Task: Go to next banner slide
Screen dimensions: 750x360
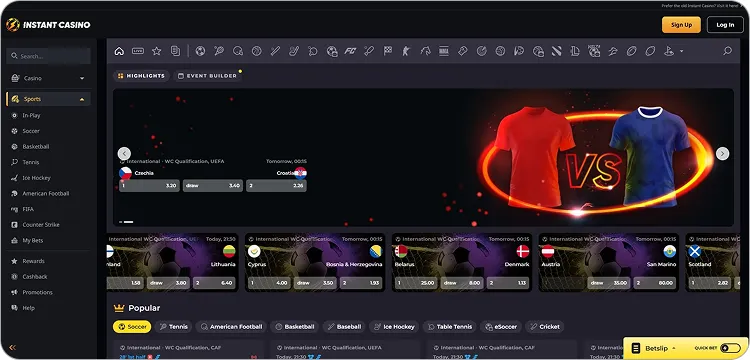Action: pyautogui.click(x=722, y=153)
